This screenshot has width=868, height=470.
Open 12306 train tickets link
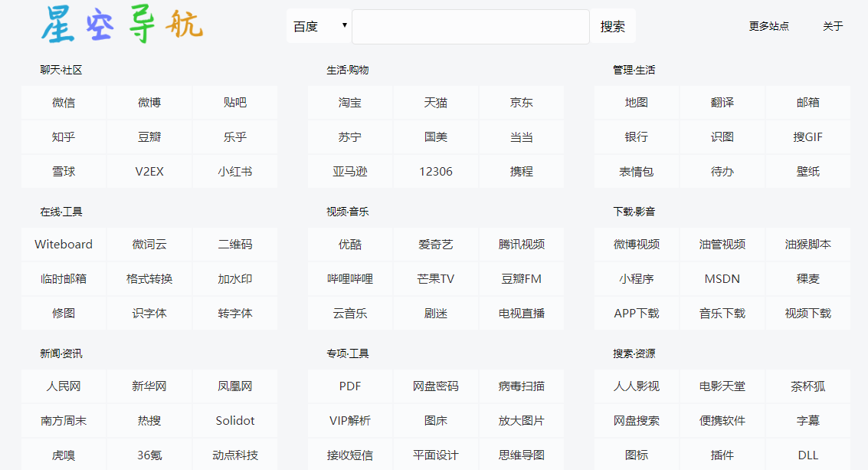coord(436,171)
